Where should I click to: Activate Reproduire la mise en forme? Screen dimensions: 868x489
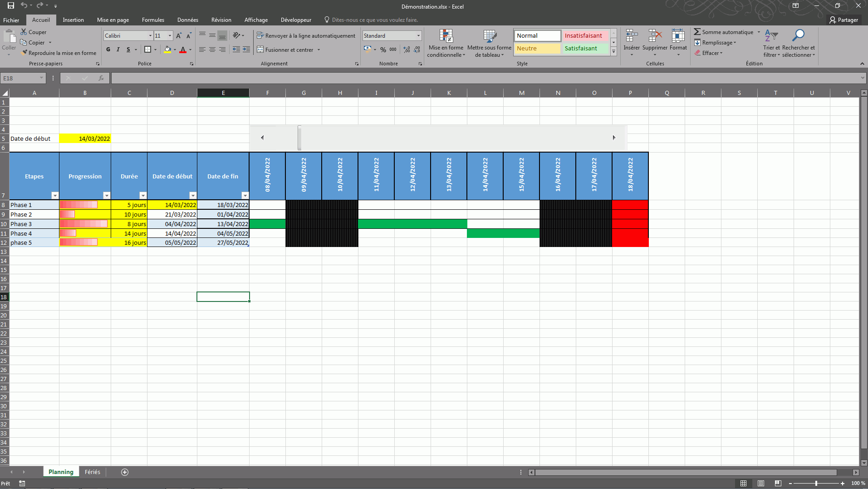pos(59,53)
